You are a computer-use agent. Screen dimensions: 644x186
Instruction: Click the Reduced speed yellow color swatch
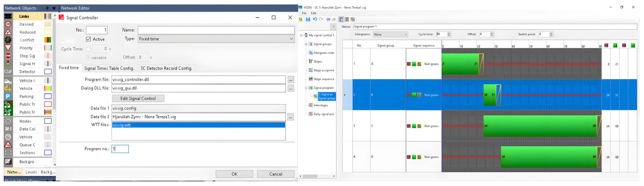pyautogui.click(x=48, y=32)
